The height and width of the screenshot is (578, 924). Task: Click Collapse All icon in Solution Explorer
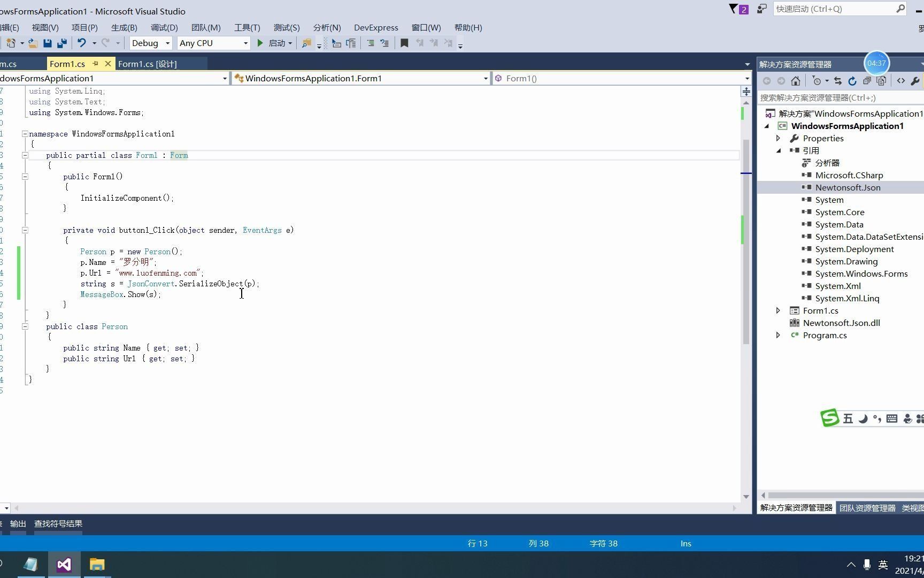(x=867, y=81)
